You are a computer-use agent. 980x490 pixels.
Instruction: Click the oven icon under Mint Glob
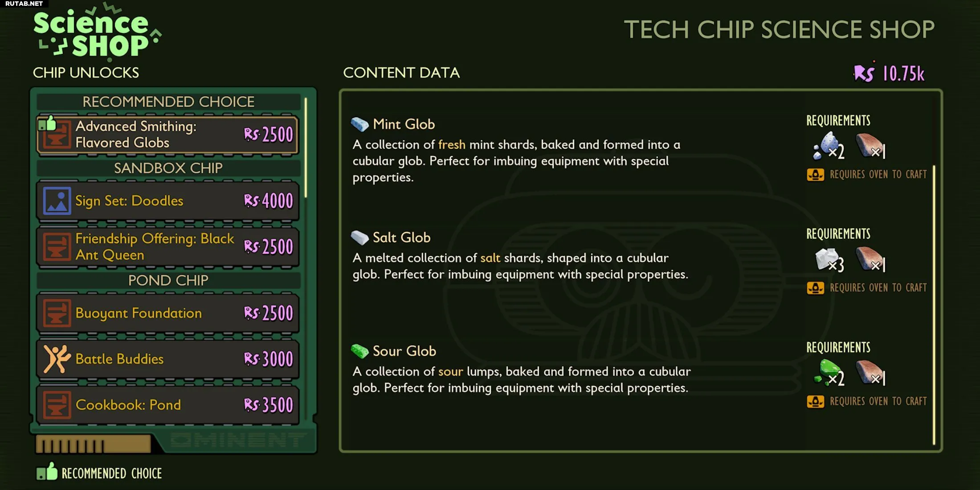coord(816,175)
